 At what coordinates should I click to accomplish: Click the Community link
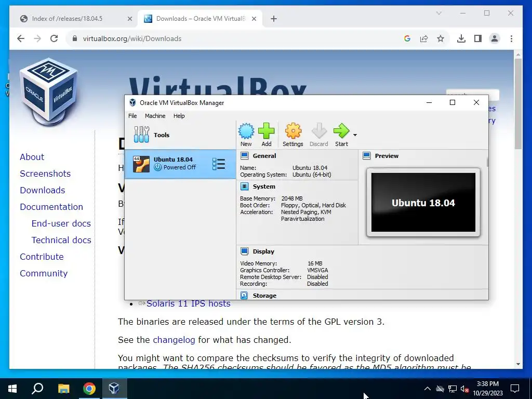[44, 273]
